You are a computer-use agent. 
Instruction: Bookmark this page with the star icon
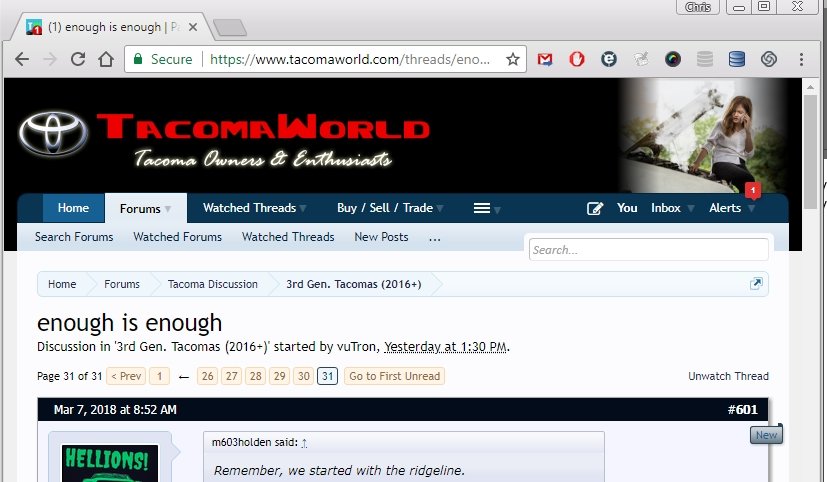513,59
